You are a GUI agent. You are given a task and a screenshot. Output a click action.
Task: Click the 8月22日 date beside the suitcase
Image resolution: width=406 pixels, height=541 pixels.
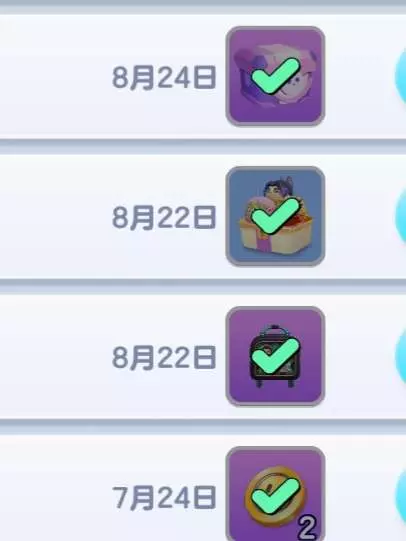coord(164,358)
